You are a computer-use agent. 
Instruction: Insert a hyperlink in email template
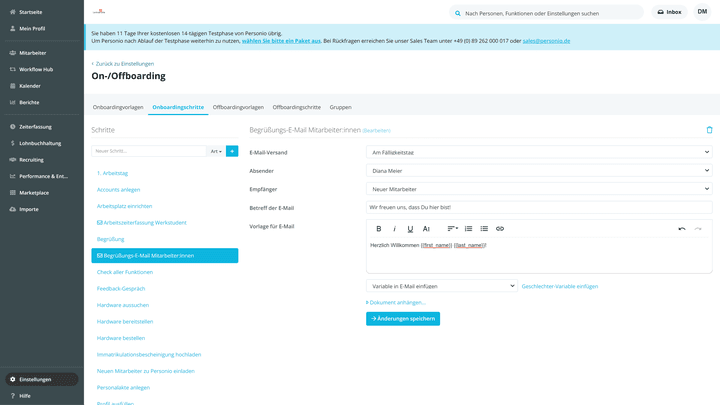500,229
